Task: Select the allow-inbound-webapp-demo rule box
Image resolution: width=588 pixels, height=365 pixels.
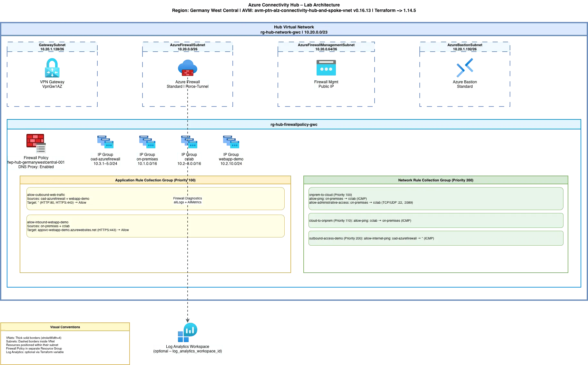Action: 155,226
